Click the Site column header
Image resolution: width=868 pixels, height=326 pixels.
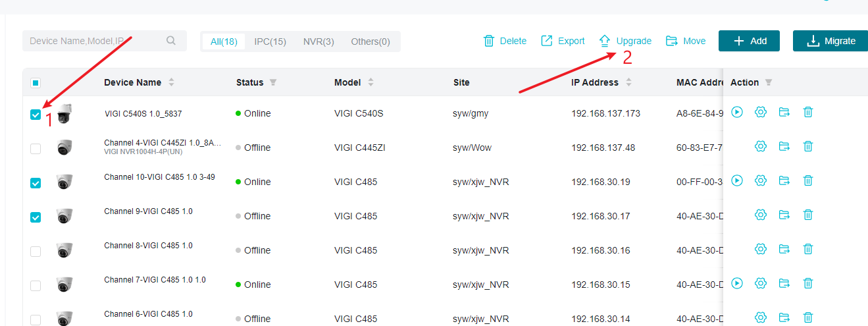pyautogui.click(x=461, y=82)
